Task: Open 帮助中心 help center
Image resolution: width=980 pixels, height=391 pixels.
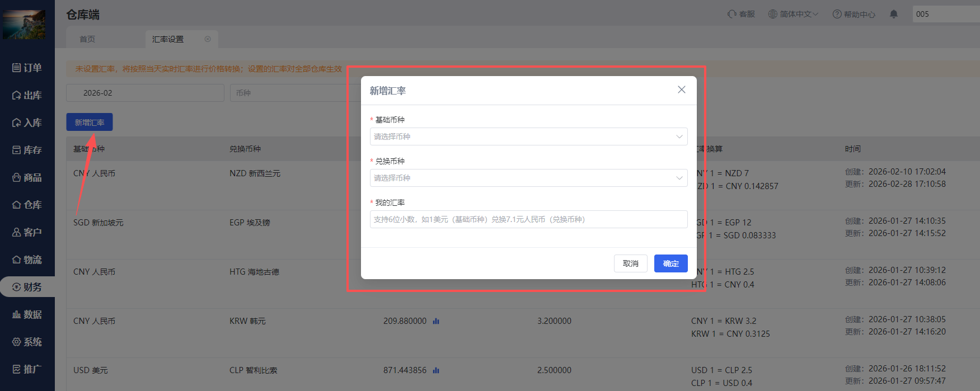Action: click(x=854, y=14)
